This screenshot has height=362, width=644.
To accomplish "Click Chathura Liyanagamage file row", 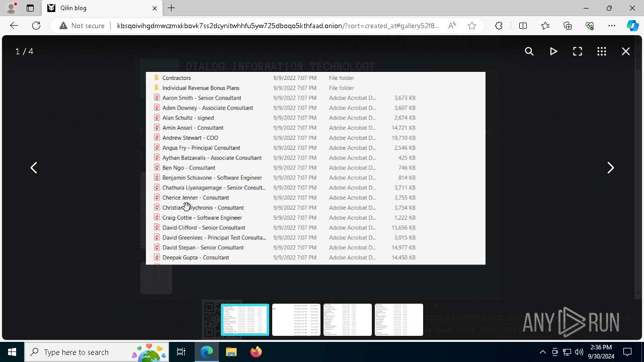I will [x=315, y=188].
